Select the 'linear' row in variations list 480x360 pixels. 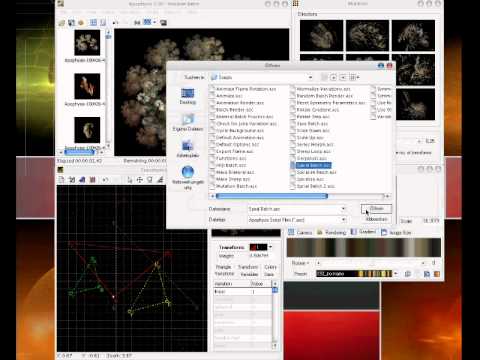tap(243, 291)
